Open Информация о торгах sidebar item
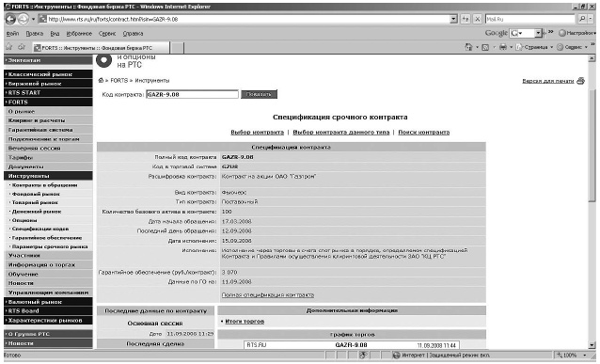 (48, 265)
